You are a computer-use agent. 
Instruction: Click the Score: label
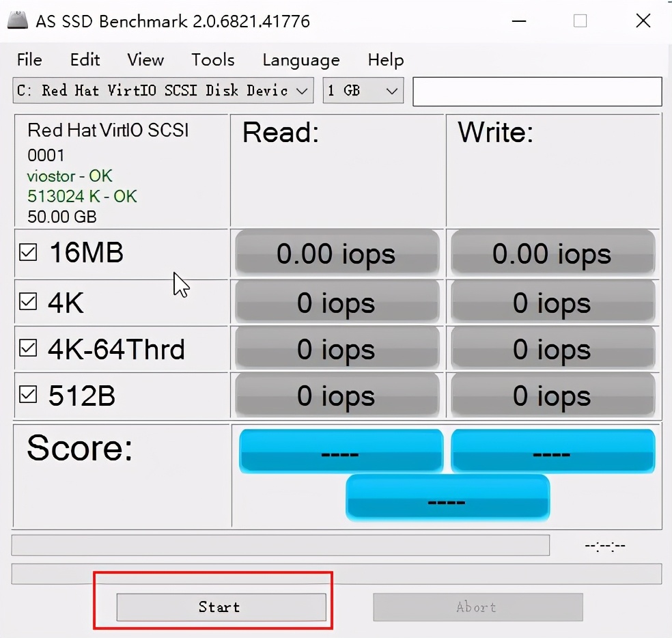(80, 448)
